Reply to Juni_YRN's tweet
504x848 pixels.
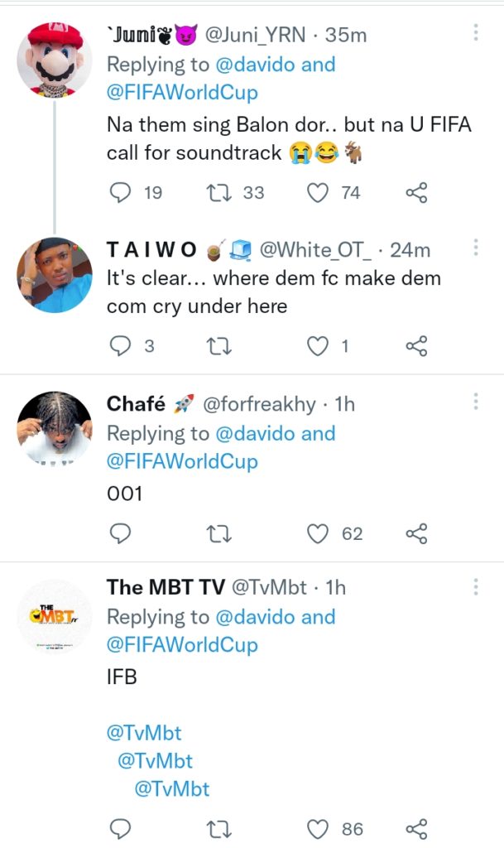coord(121,193)
